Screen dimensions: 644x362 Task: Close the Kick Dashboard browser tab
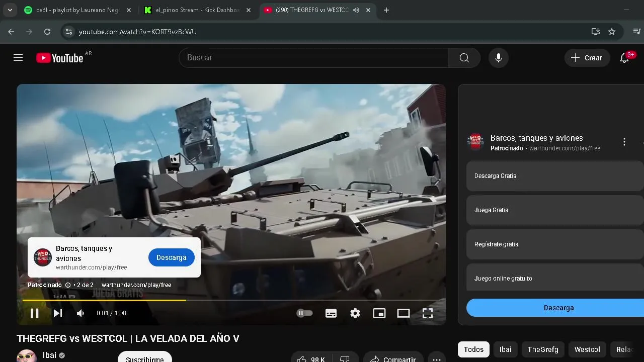pos(249,10)
